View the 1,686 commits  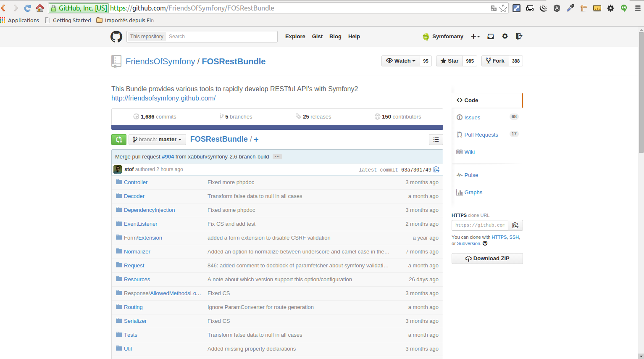coord(155,117)
